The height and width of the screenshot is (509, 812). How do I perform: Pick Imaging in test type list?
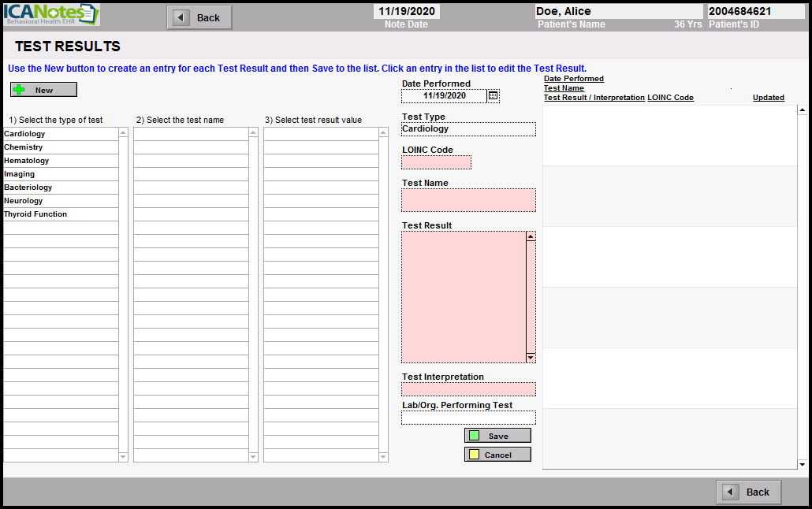pyautogui.click(x=20, y=174)
